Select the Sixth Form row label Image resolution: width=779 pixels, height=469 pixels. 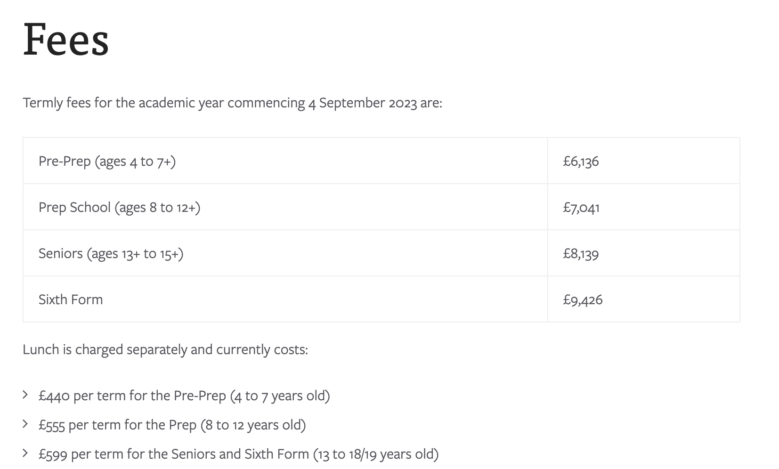point(71,300)
